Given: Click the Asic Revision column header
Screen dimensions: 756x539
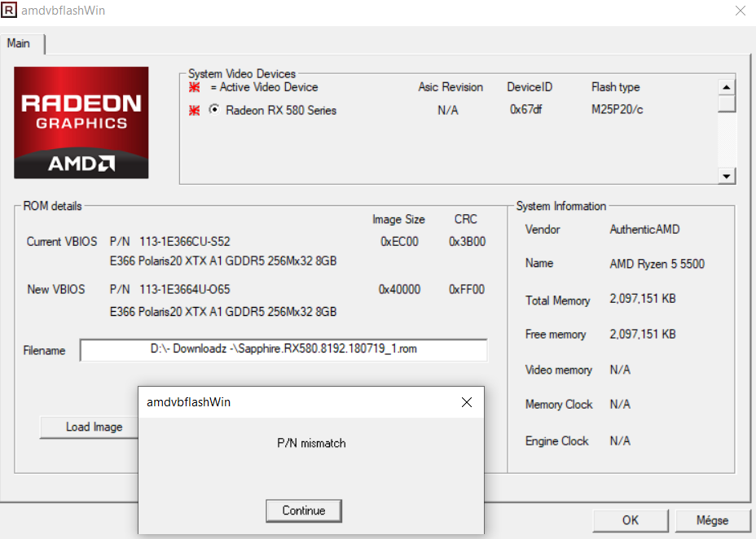Looking at the screenshot, I should tap(451, 87).
